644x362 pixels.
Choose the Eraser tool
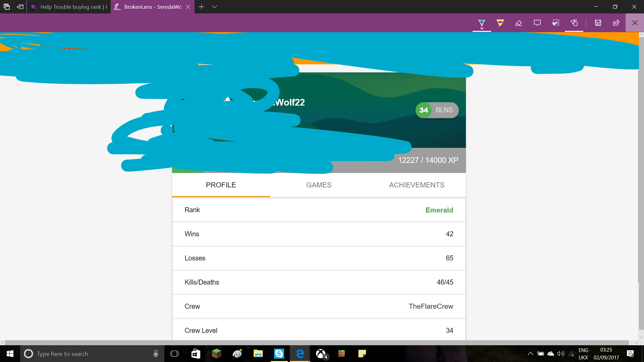point(519,23)
